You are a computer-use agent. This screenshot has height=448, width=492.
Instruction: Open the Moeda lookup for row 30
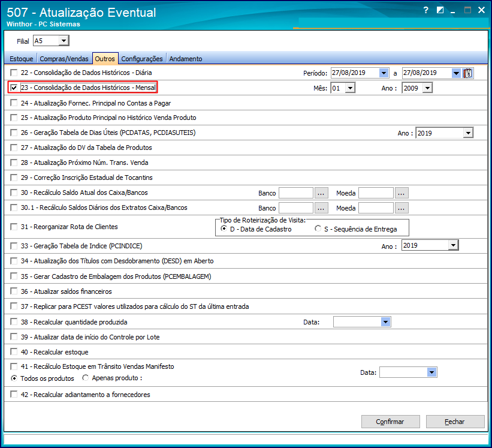tap(402, 193)
